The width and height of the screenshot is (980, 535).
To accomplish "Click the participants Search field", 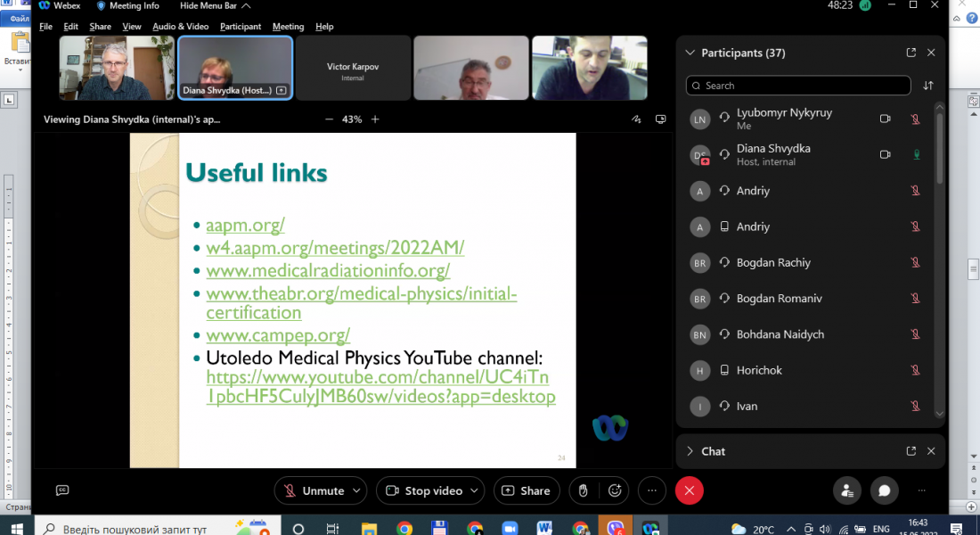I will (798, 86).
